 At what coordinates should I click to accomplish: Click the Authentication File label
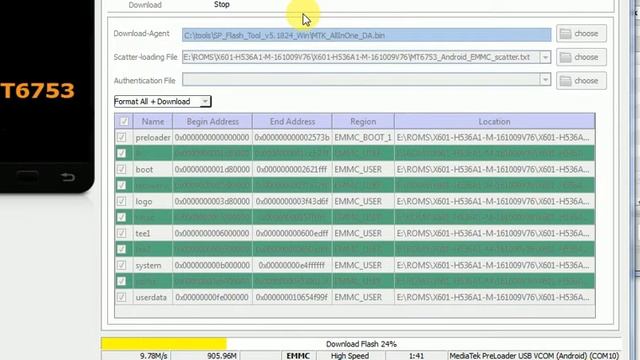pyautogui.click(x=144, y=81)
